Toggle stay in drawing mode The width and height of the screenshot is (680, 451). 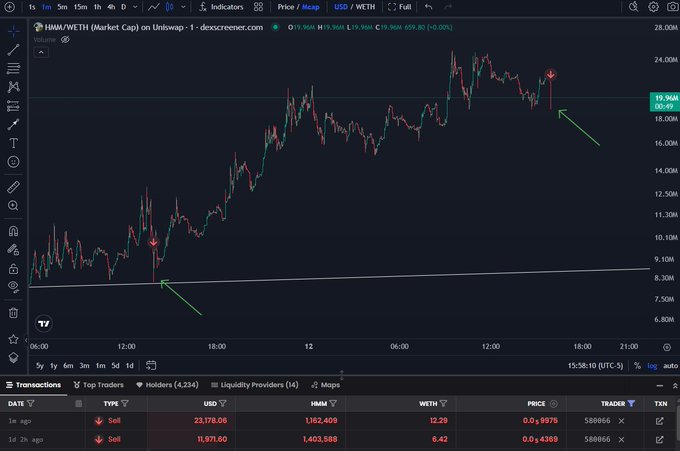(13, 250)
